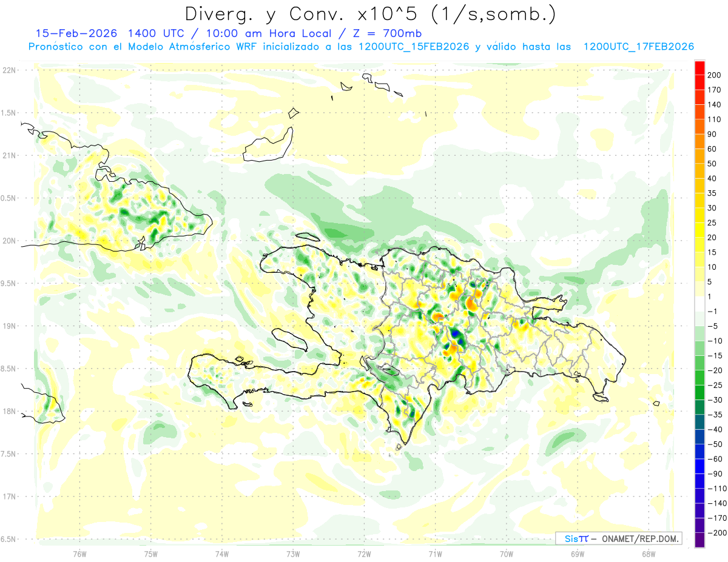Click the "1200UTC_17FEB2026" valid-until time
The width and height of the screenshot is (728, 562).
pos(638,47)
